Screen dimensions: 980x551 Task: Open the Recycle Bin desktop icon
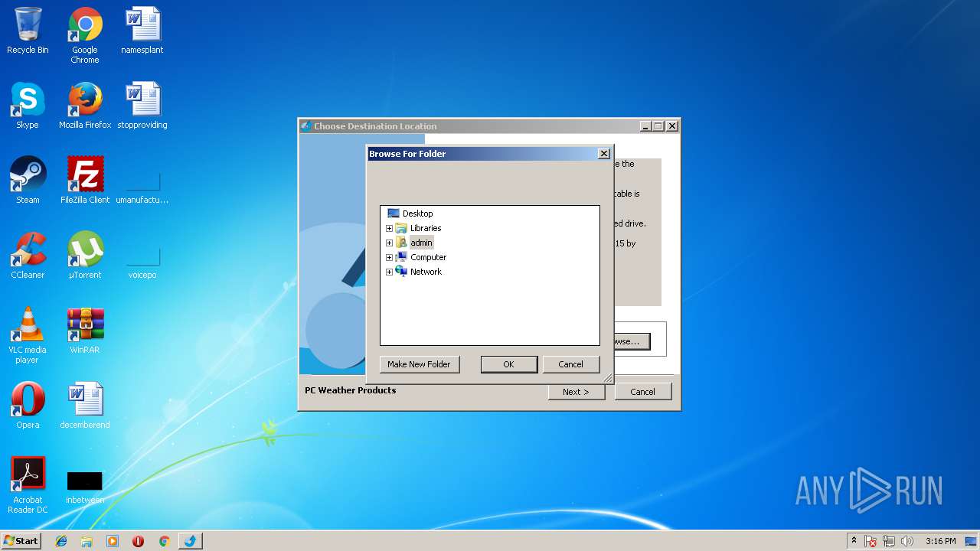click(28, 31)
